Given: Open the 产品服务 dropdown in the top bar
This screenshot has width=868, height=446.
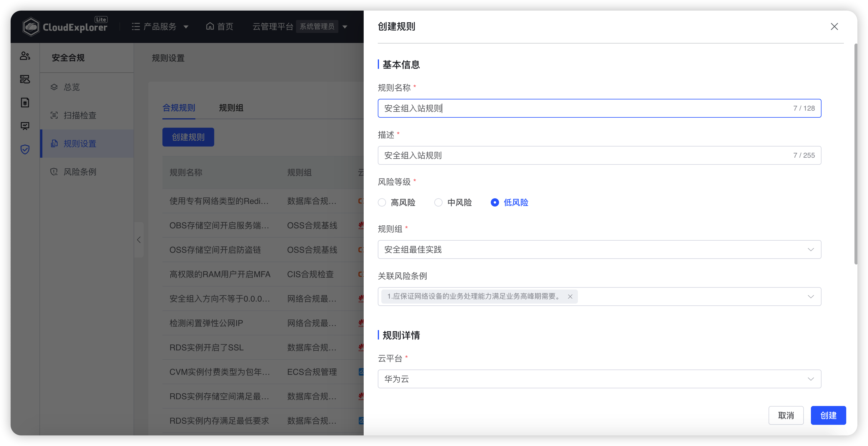Looking at the screenshot, I should (160, 26).
